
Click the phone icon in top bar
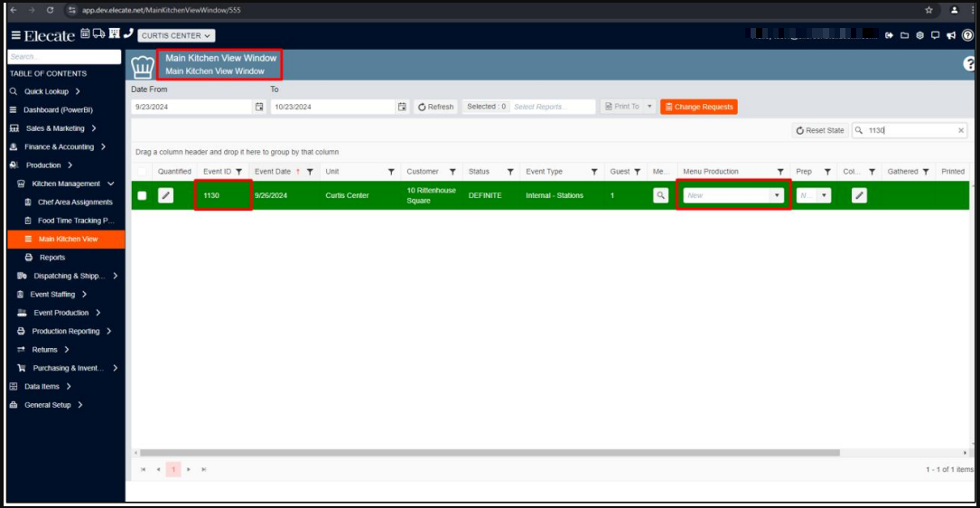click(127, 34)
